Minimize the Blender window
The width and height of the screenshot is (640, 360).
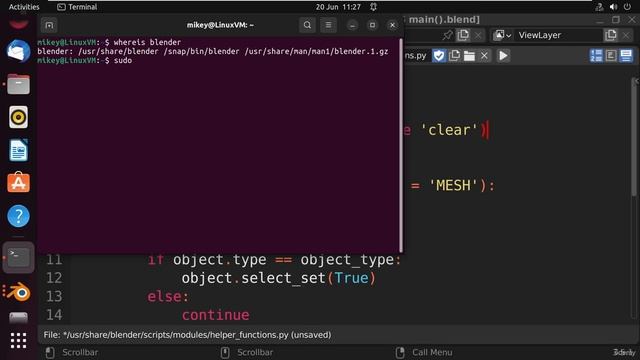click(600, 20)
